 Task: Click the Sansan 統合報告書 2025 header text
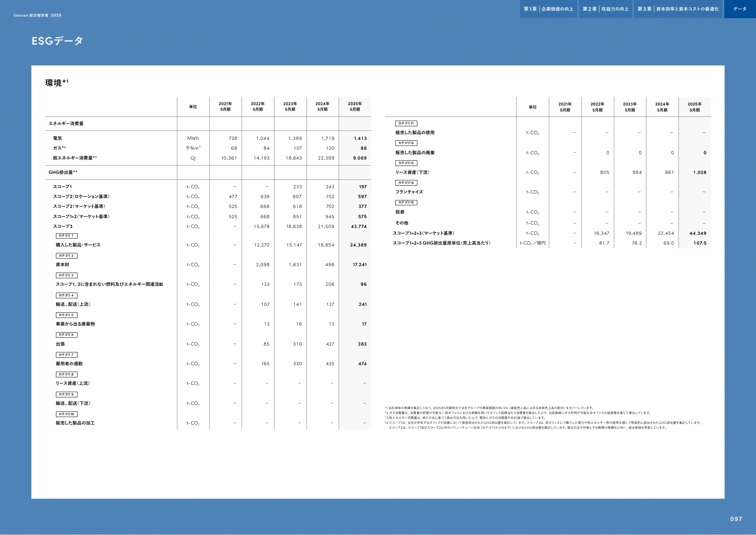click(37, 16)
